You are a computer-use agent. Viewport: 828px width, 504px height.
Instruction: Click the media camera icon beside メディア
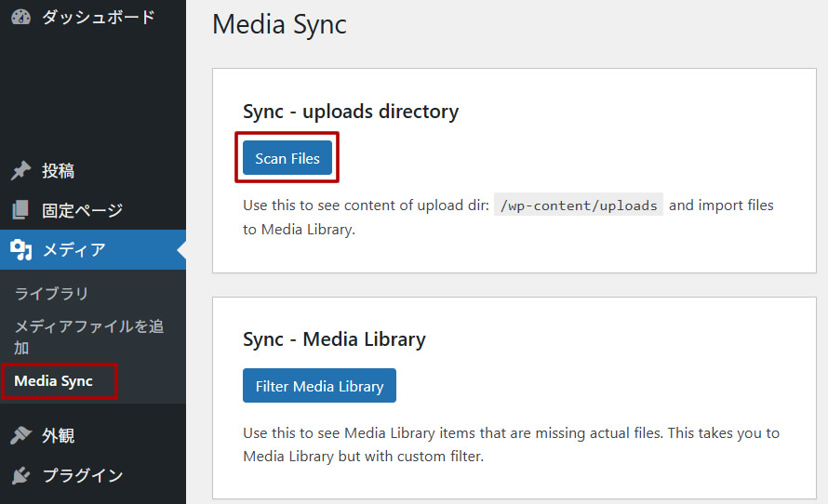(x=21, y=249)
